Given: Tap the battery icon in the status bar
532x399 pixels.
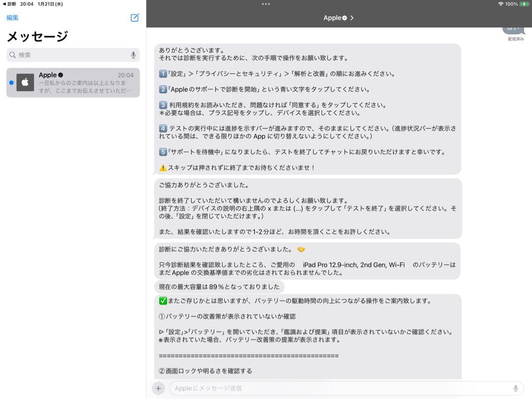Looking at the screenshot, I should [524, 3].
